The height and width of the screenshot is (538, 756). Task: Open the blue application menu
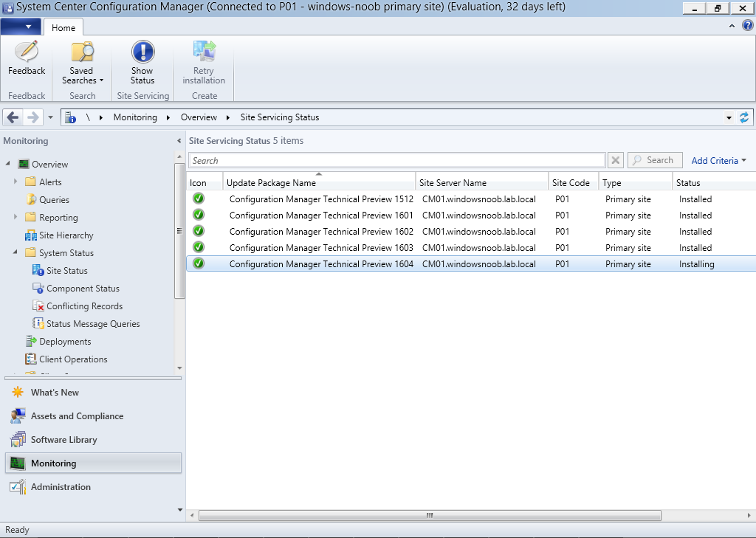point(20,27)
